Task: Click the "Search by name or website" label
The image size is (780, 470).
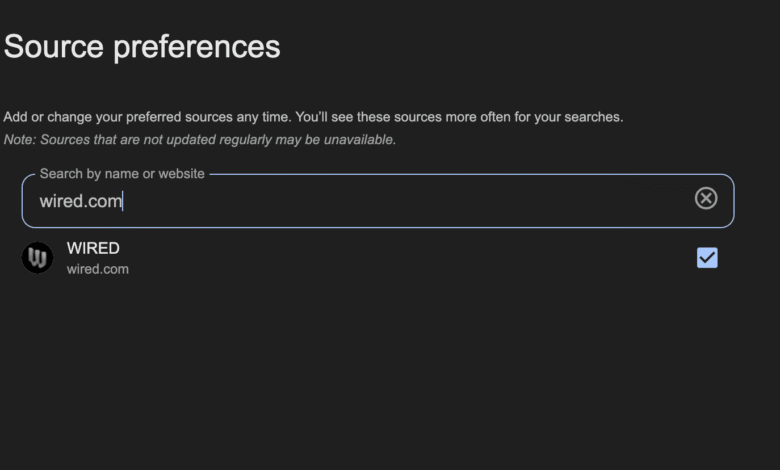Action: pos(122,174)
